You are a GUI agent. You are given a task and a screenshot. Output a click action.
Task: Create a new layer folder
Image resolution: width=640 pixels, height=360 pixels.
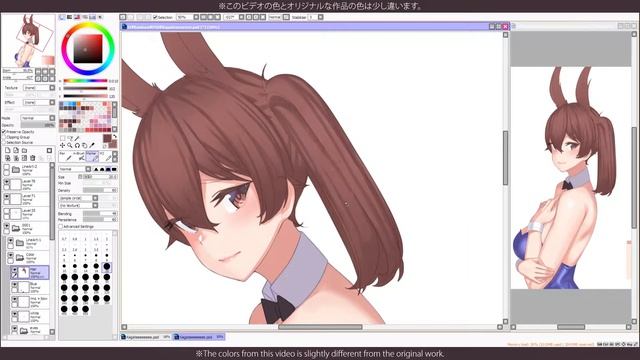click(x=24, y=151)
